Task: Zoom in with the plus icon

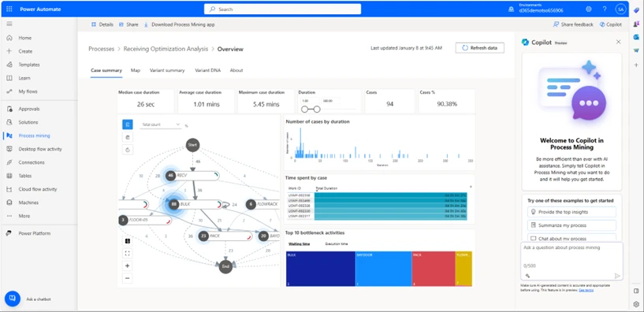Action: click(128, 266)
